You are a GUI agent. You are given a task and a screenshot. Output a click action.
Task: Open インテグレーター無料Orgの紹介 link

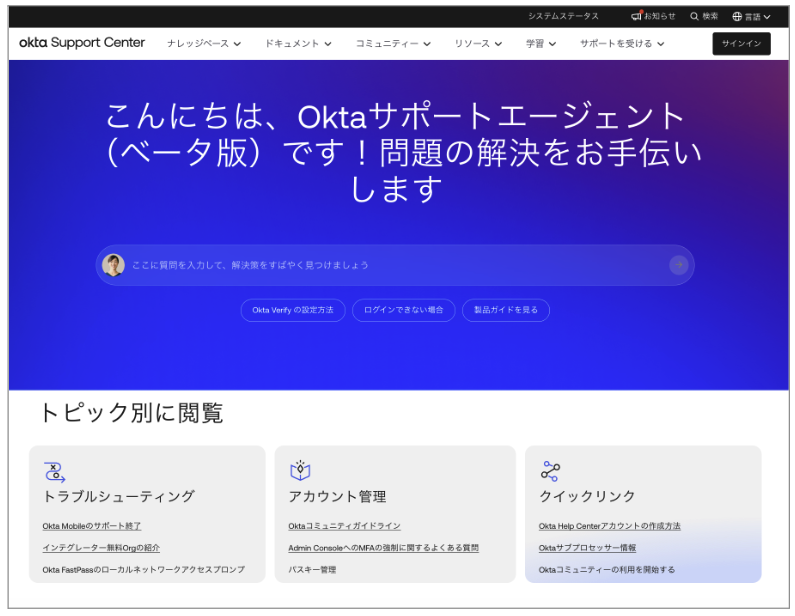tap(101, 548)
